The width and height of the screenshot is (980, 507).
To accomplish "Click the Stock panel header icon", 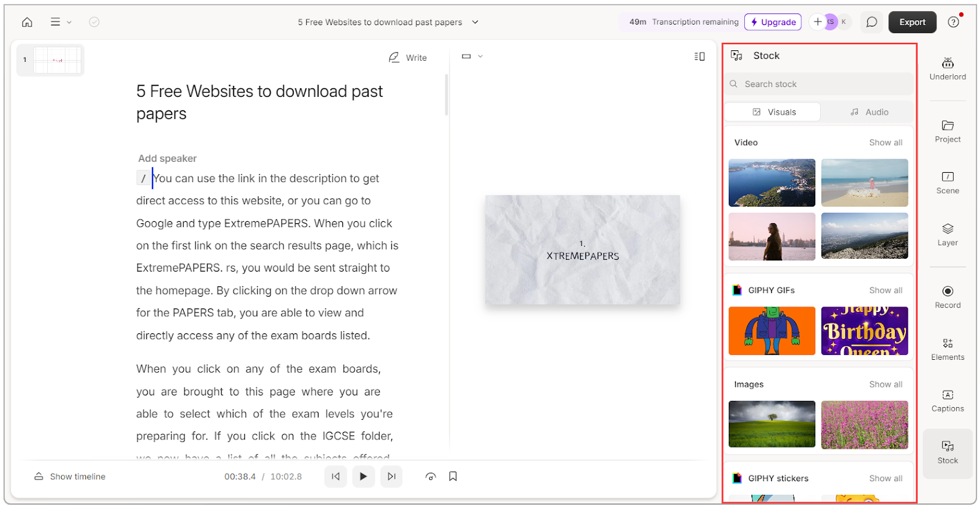I will [736, 55].
